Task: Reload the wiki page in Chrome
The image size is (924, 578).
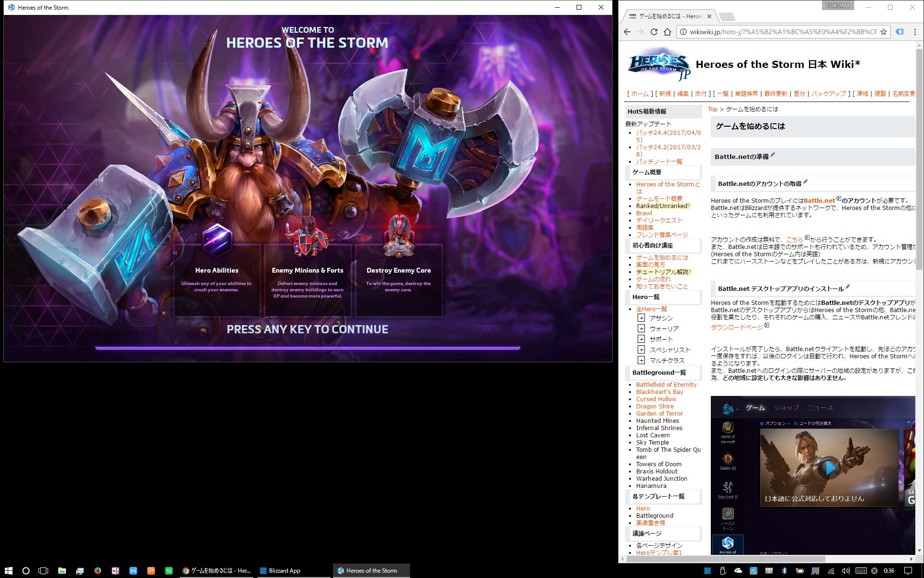Action: click(x=654, y=32)
